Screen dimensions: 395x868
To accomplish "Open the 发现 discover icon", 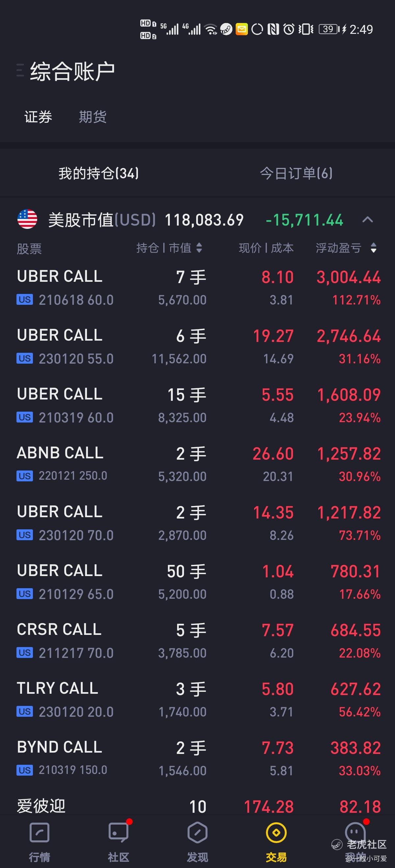I will click(197, 833).
